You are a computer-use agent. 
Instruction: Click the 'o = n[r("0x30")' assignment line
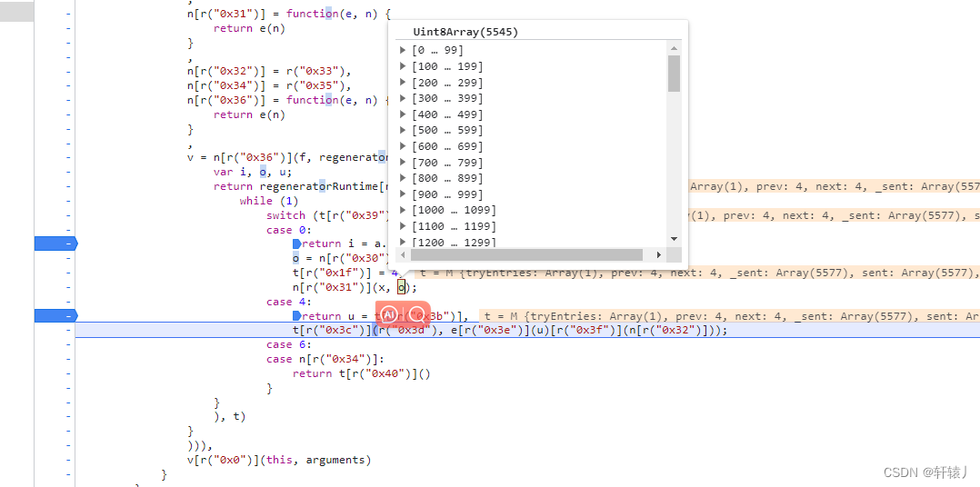(341, 258)
